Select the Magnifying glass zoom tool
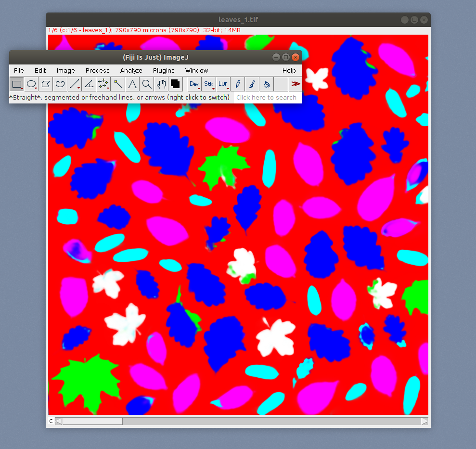The width and height of the screenshot is (476, 449). click(x=146, y=84)
